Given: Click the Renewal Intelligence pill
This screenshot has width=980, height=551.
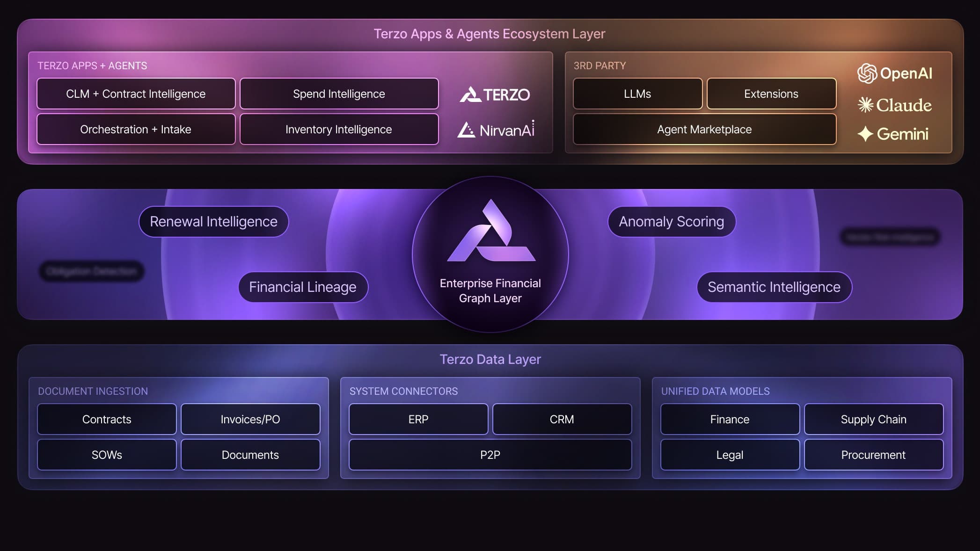Looking at the screenshot, I should pyautogui.click(x=213, y=222).
